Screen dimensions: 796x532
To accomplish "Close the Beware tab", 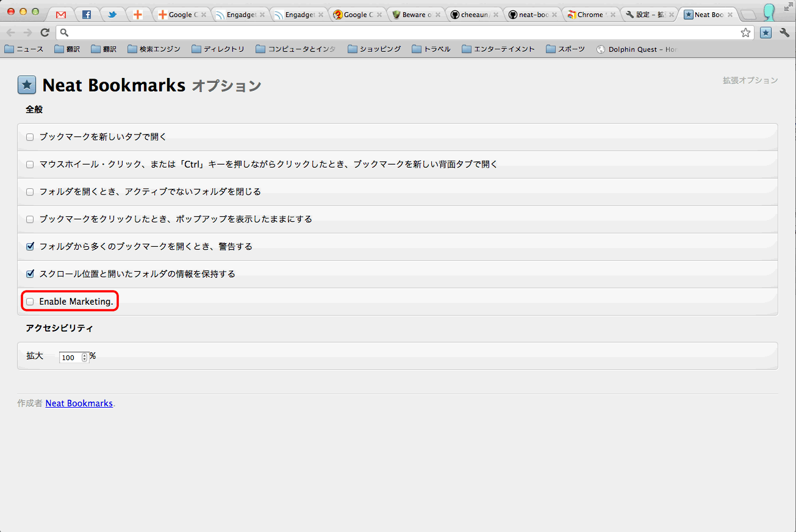I will (x=438, y=15).
